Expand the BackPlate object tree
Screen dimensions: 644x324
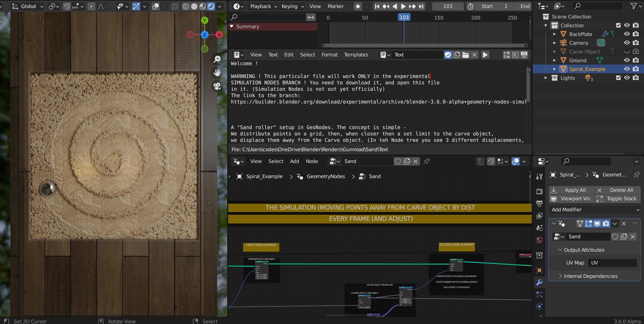click(x=555, y=34)
